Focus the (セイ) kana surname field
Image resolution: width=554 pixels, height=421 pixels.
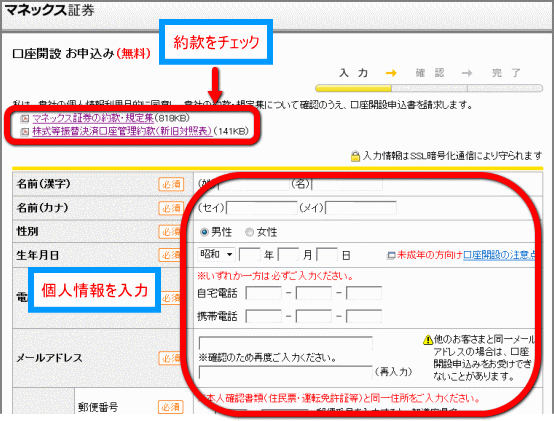point(262,208)
